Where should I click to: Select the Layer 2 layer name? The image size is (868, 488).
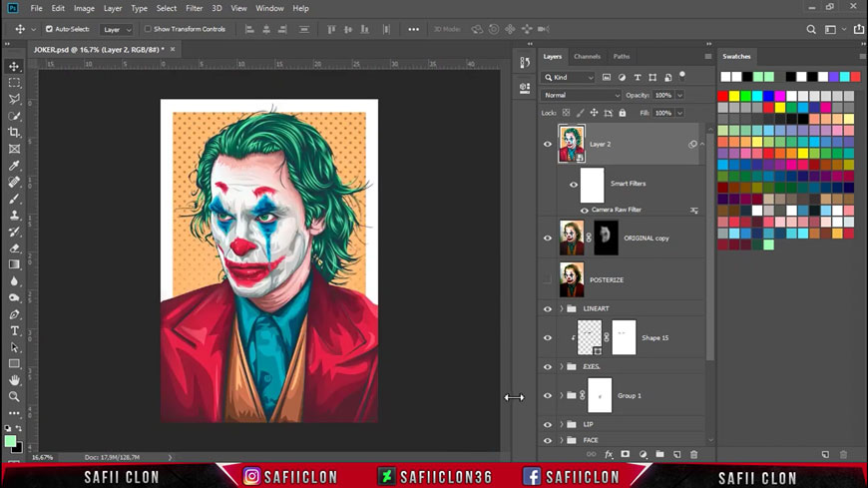pos(600,144)
